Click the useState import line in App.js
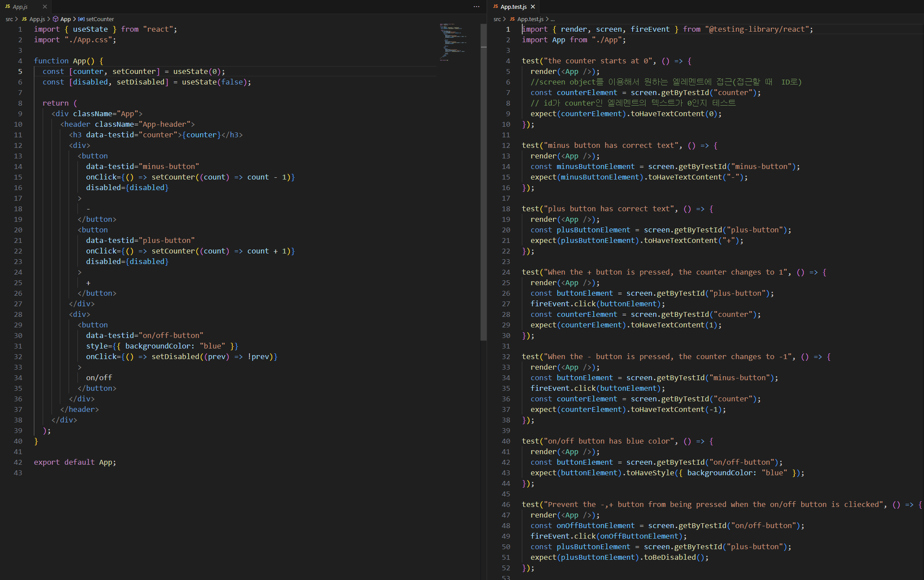 [x=106, y=29]
